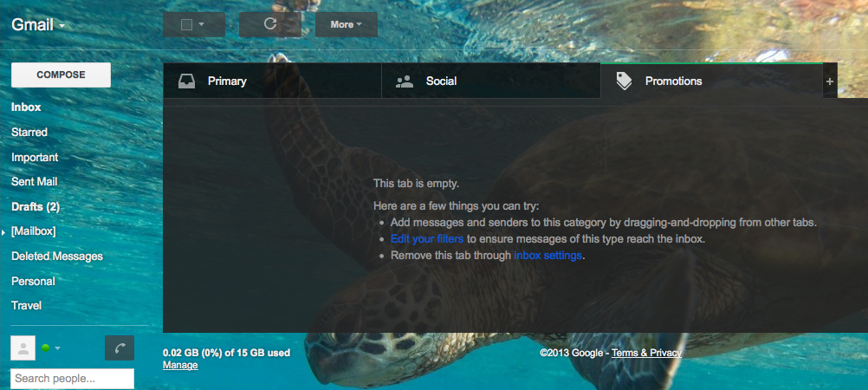
Task: Switch to the Primary tab
Action: point(272,81)
